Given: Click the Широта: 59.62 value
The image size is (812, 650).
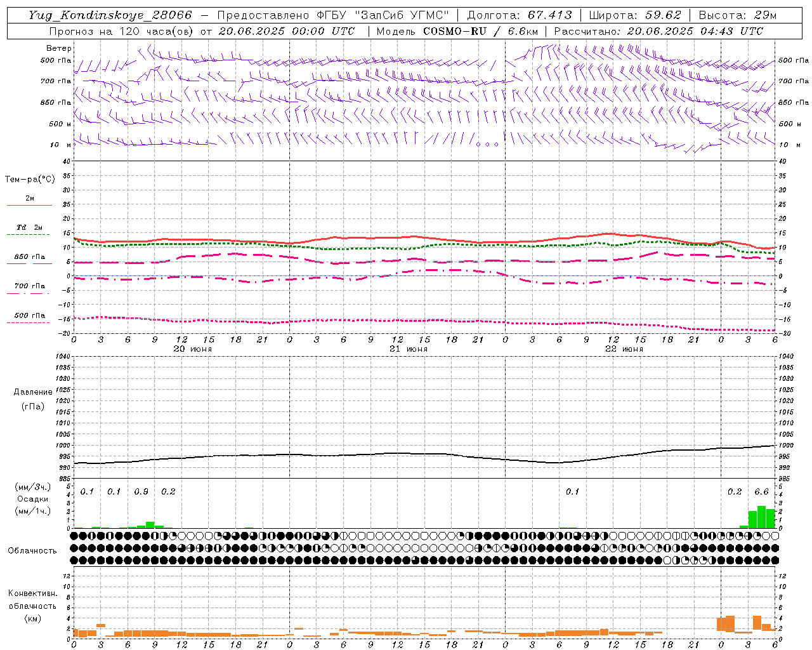Looking at the screenshot, I should click(635, 15).
